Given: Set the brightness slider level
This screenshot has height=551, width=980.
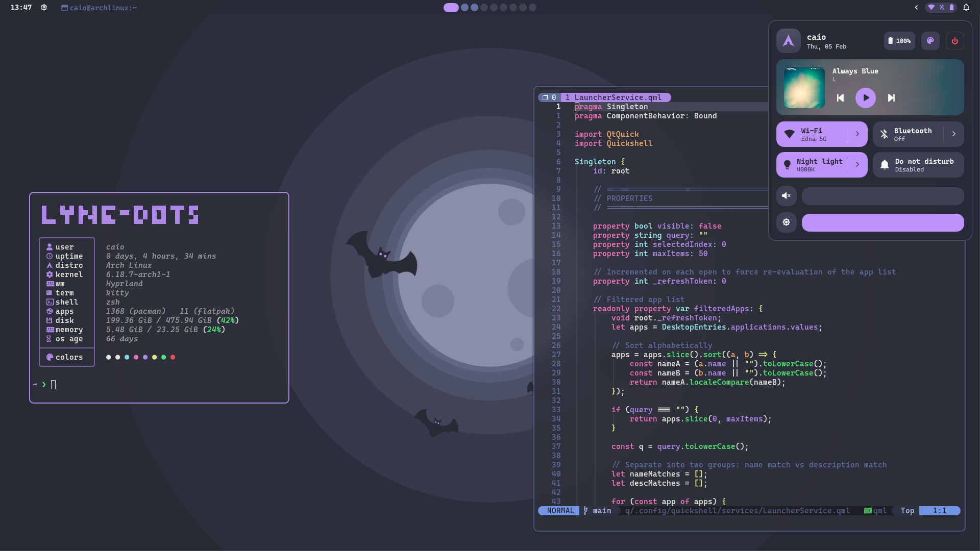Looking at the screenshot, I should click(883, 222).
